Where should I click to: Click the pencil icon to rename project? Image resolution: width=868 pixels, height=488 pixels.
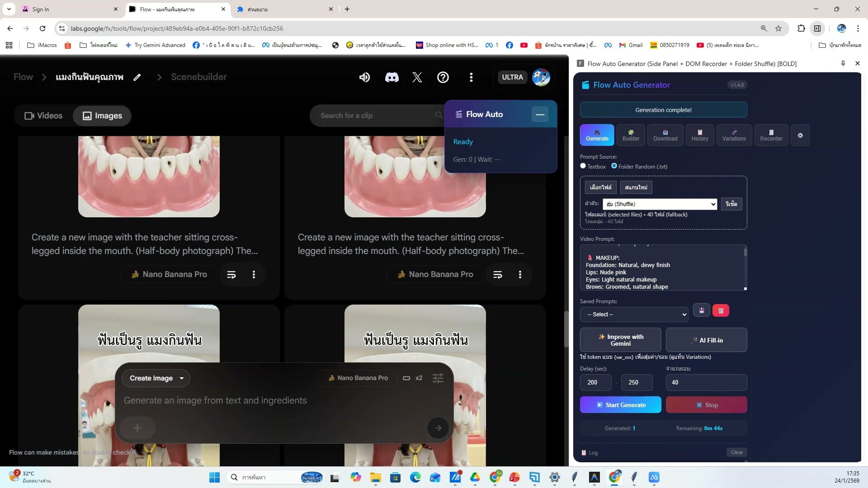click(137, 77)
